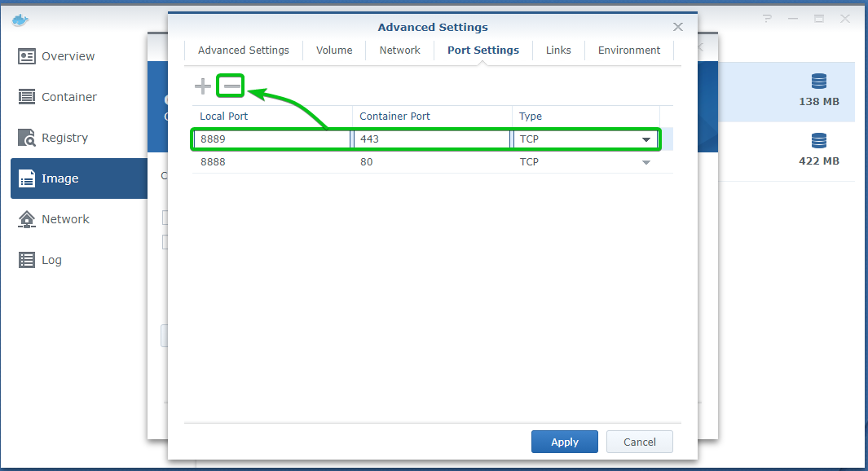
Task: Open the Links tab
Action: 558,50
